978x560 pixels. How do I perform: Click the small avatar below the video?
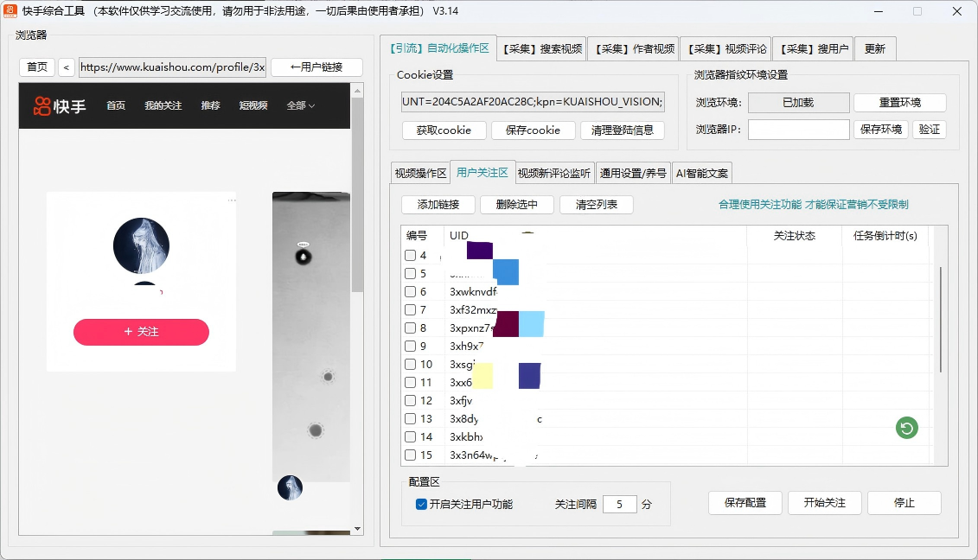290,487
